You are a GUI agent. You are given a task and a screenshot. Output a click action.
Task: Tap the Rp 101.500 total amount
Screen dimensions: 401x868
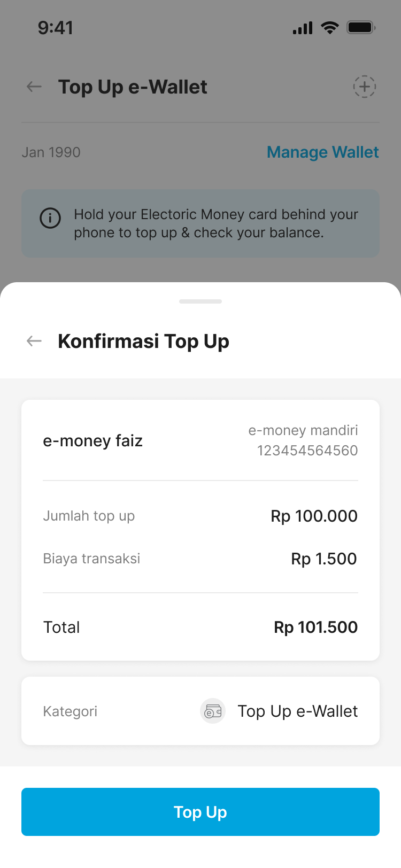click(315, 627)
